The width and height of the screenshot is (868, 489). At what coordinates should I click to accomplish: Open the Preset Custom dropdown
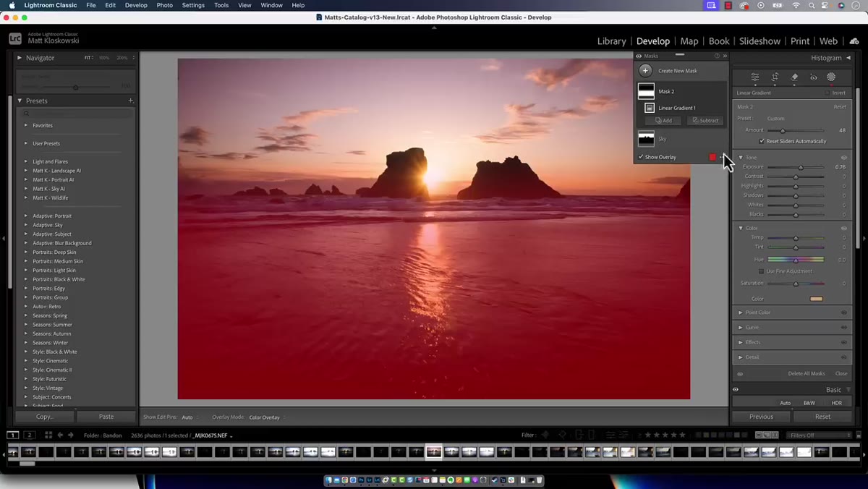coord(776,119)
